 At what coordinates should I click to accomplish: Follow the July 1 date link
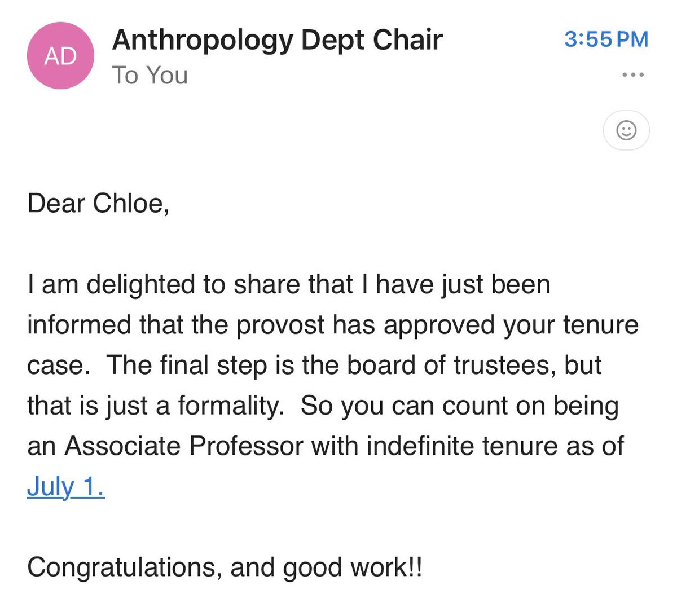pyautogui.click(x=65, y=486)
